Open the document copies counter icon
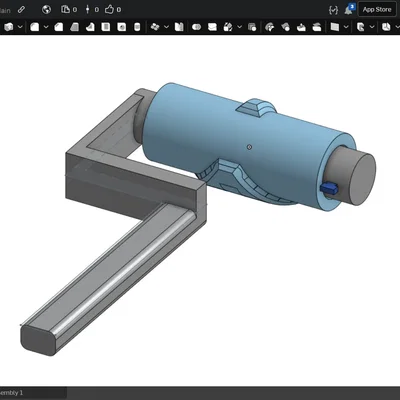The image size is (400, 400). click(x=65, y=9)
